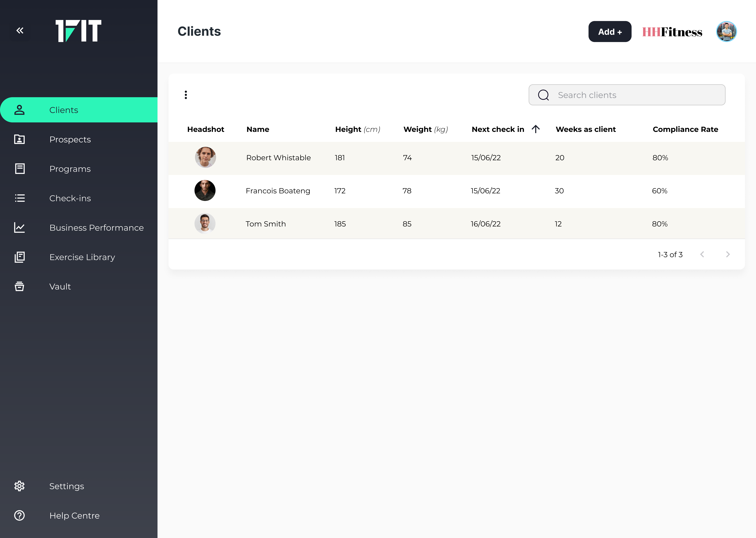Click the Clients person icon in sidebar
This screenshot has width=756, height=538.
[20, 110]
